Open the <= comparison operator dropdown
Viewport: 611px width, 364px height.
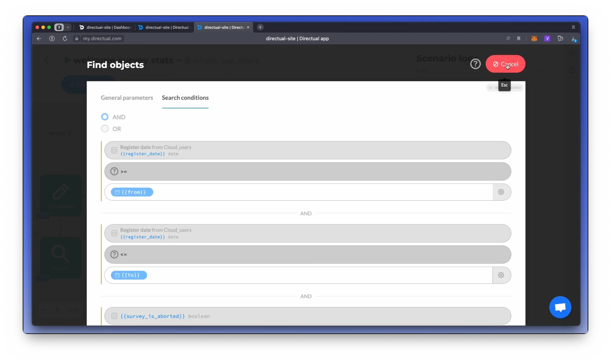pyautogui.click(x=308, y=255)
